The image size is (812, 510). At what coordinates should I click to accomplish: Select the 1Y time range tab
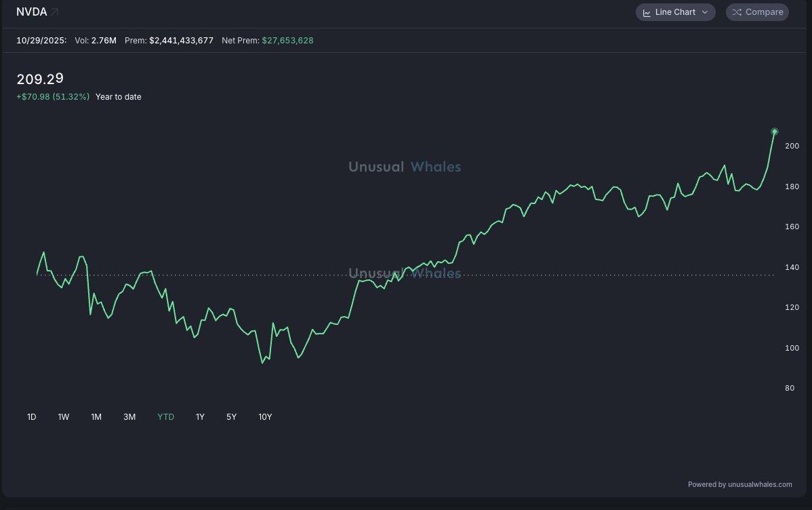200,416
